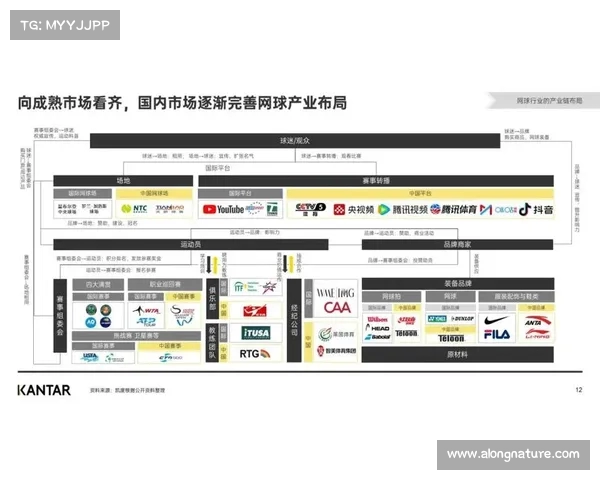Viewport: 600px width, 480px height.
Task: Click the vertical 教练团队 block
Action: click(212, 342)
